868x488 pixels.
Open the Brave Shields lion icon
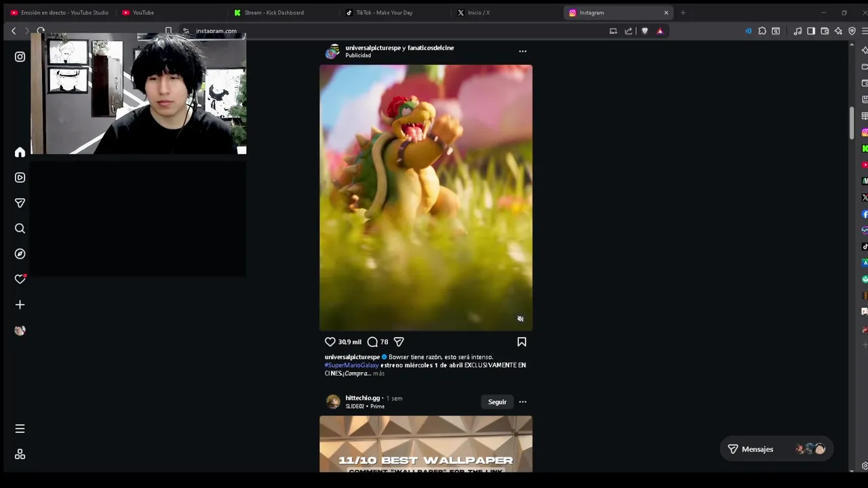click(x=644, y=30)
